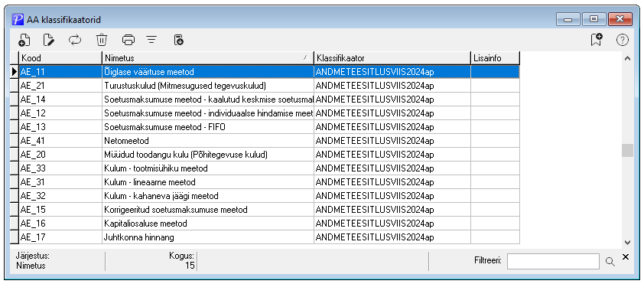
Task: Select code cell AE_15
Action: click(x=60, y=210)
